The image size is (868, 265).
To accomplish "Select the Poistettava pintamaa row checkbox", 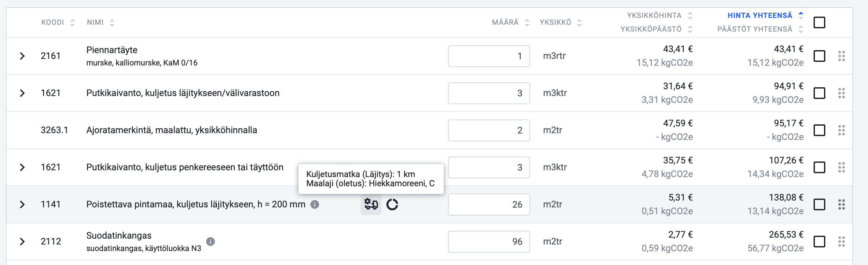I will pos(819,204).
